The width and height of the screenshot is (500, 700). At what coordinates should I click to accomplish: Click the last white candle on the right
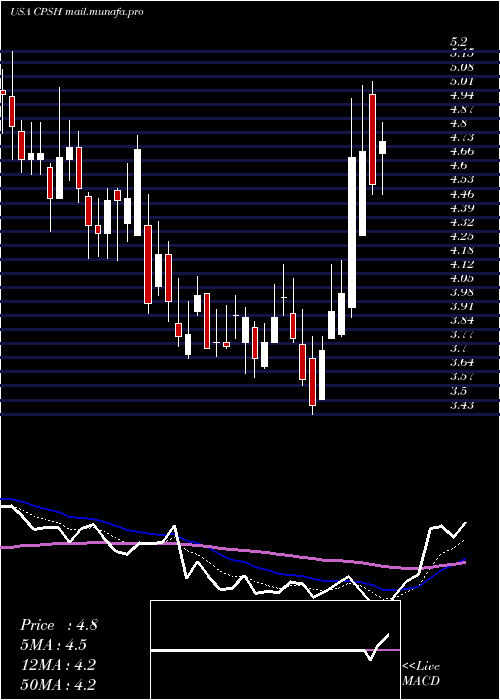383,147
